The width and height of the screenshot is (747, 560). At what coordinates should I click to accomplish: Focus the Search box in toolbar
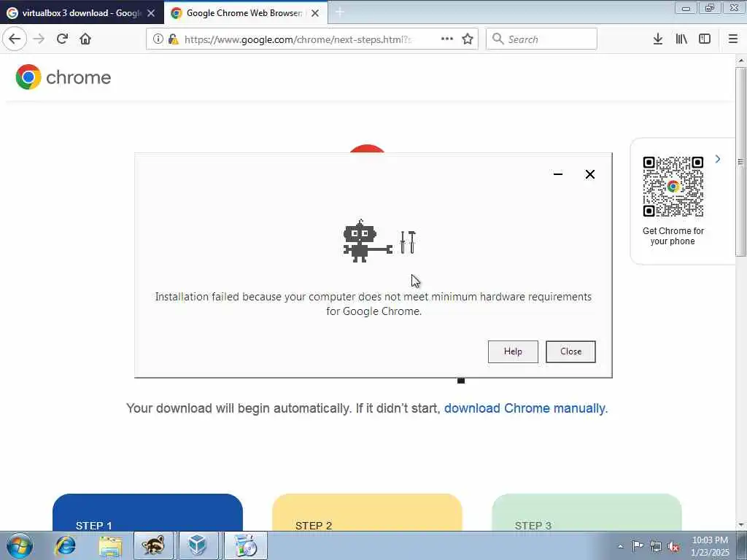(542, 39)
